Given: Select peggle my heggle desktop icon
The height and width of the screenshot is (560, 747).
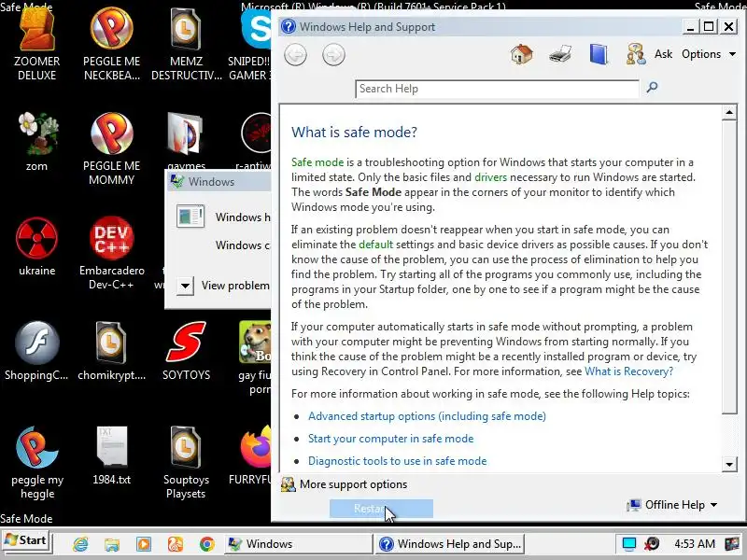Looking at the screenshot, I should [36, 463].
